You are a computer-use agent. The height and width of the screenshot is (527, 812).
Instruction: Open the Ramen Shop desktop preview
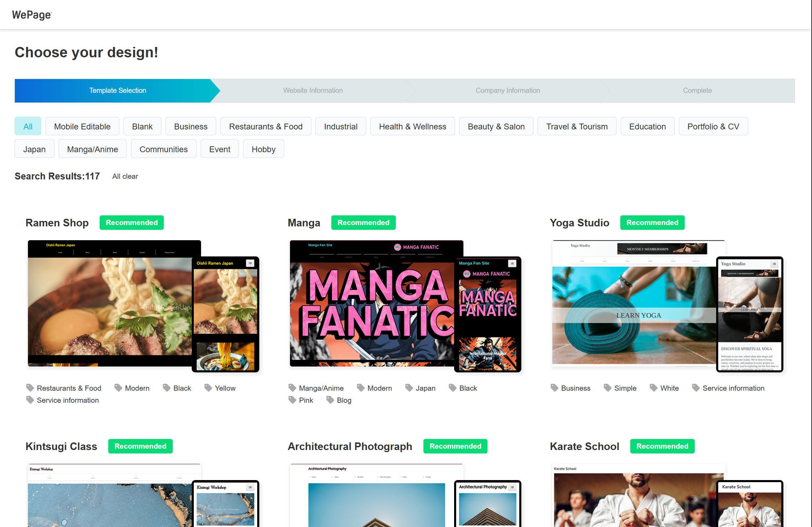(110, 303)
